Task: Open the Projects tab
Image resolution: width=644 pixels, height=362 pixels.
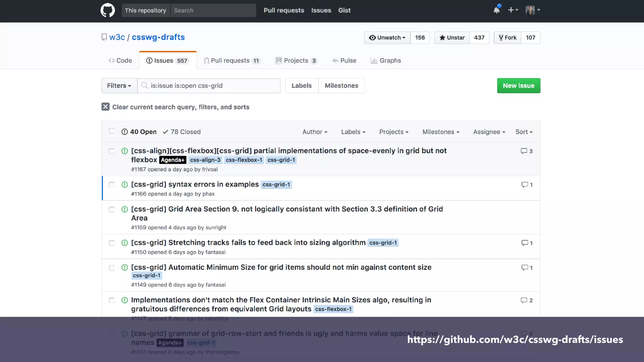Action: point(296,61)
